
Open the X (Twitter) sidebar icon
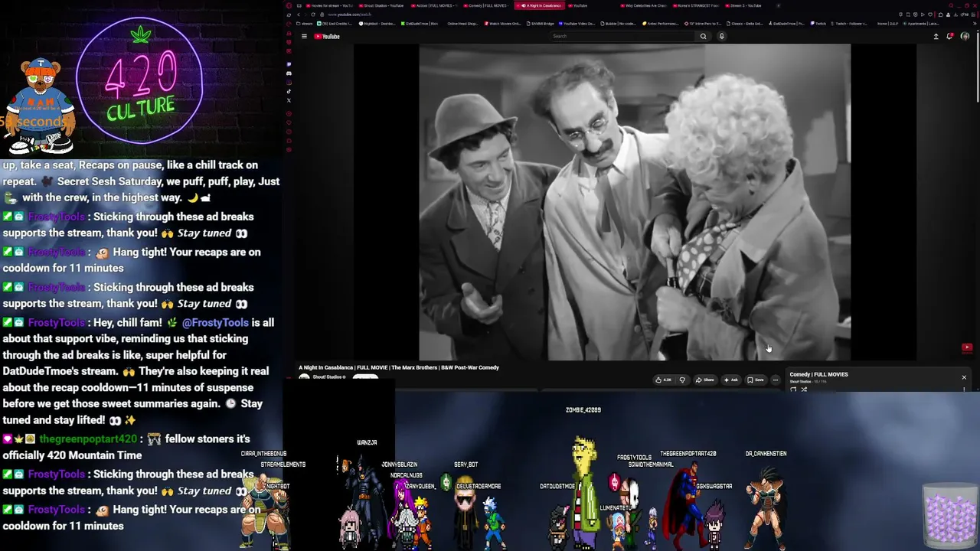click(289, 100)
